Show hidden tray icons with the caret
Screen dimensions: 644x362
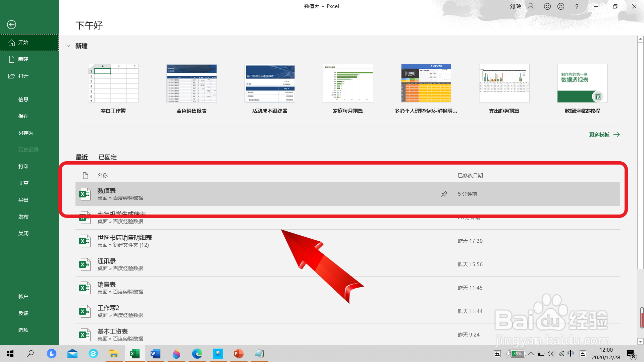[x=531, y=354]
